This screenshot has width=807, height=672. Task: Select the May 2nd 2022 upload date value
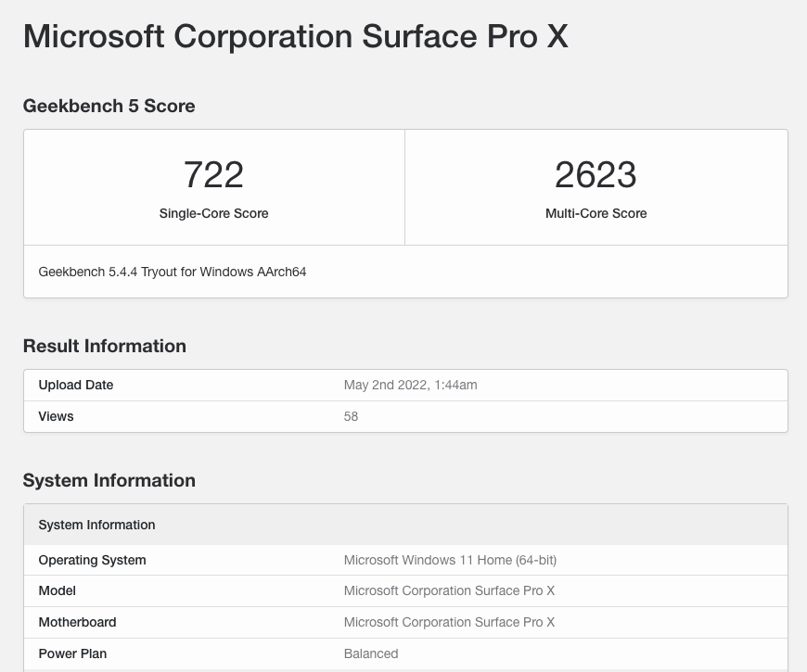click(410, 385)
